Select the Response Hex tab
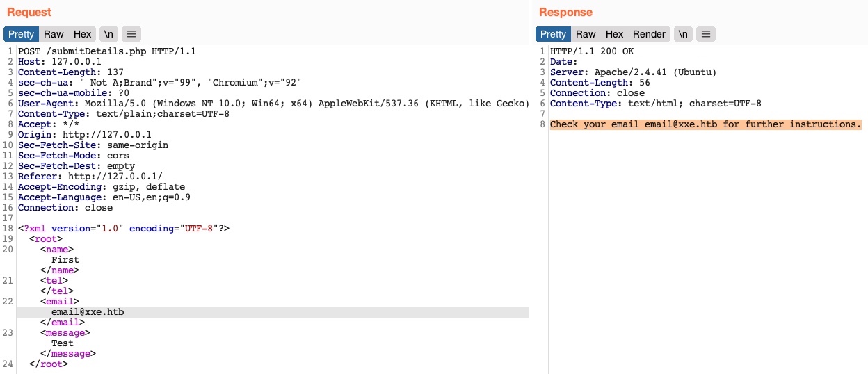The height and width of the screenshot is (374, 868). [x=614, y=34]
